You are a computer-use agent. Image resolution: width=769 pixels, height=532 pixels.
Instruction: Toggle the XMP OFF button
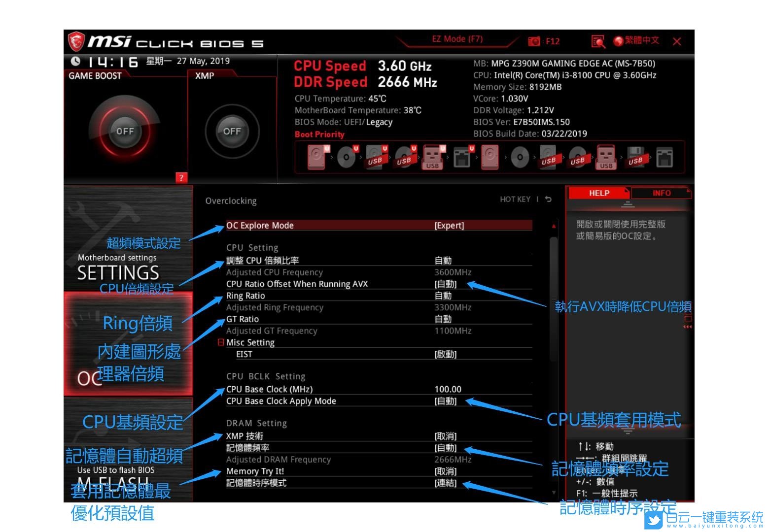[232, 132]
